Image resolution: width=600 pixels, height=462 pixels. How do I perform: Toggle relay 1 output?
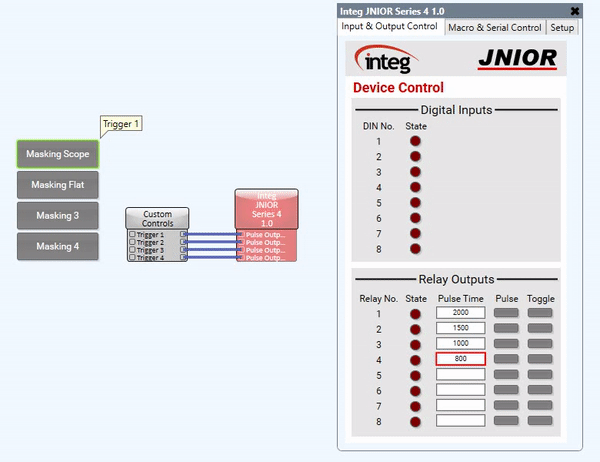tap(540, 313)
